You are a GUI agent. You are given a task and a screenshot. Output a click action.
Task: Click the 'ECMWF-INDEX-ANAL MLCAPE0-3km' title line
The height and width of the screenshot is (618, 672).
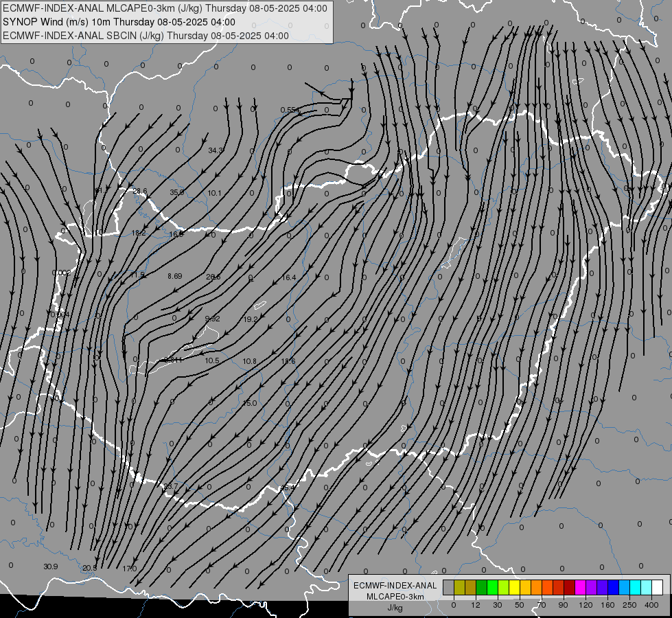(x=165, y=8)
